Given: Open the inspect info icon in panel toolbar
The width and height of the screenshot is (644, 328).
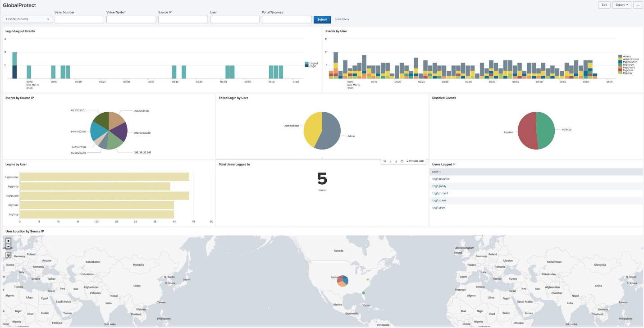Looking at the screenshot, I should tap(396, 161).
